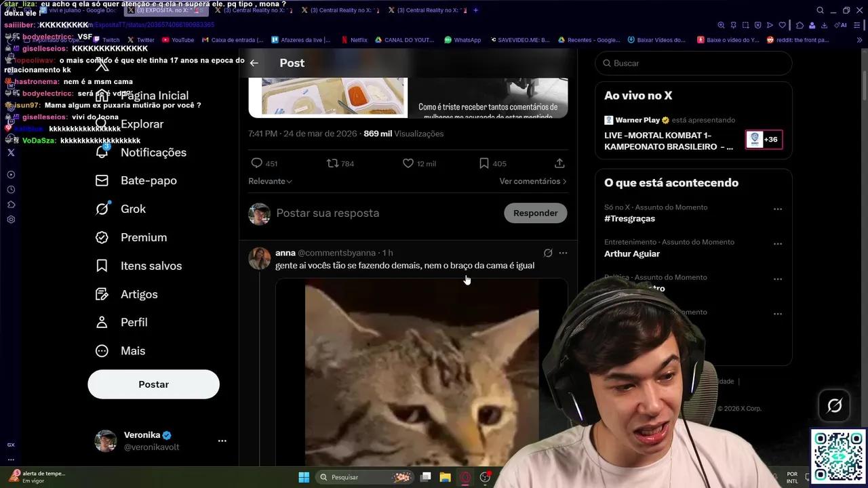Click the Postar button
868x488 pixels.
tap(153, 384)
